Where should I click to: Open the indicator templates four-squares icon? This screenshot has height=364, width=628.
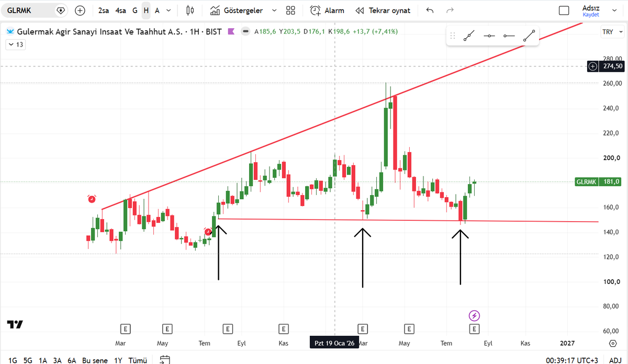point(291,10)
